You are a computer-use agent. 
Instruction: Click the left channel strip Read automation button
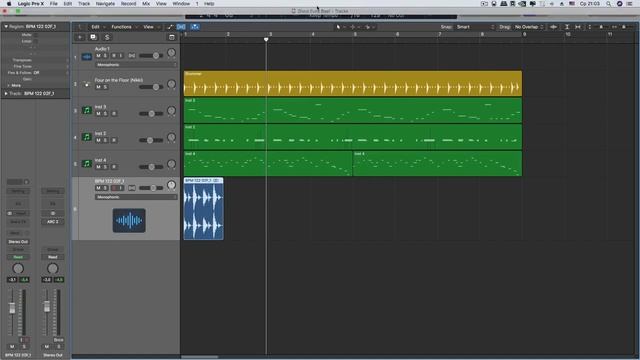[x=18, y=257]
